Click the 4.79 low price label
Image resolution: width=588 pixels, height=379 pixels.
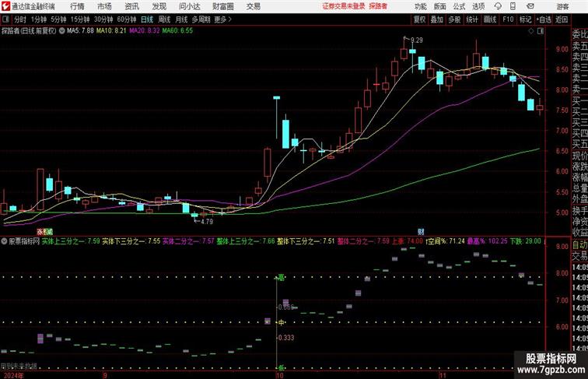click(x=207, y=222)
